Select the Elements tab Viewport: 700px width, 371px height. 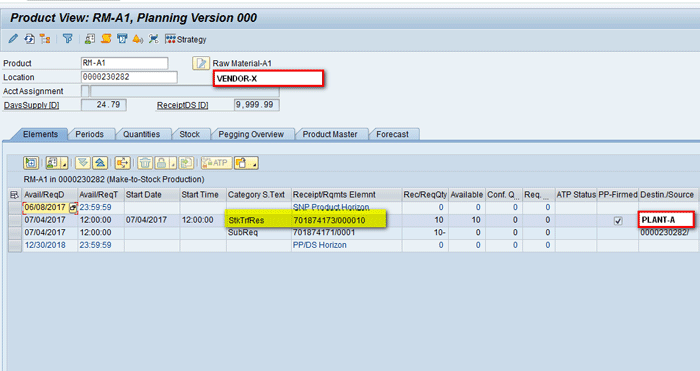point(40,134)
